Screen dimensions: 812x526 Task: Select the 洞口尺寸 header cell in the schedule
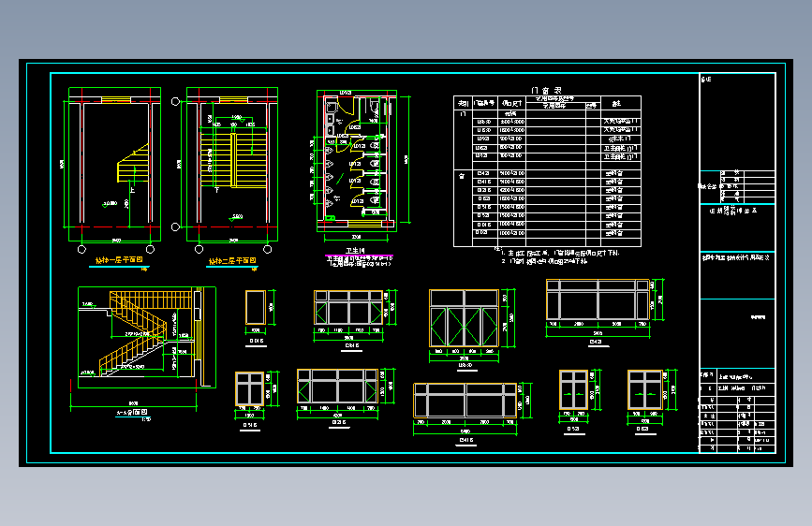point(511,104)
